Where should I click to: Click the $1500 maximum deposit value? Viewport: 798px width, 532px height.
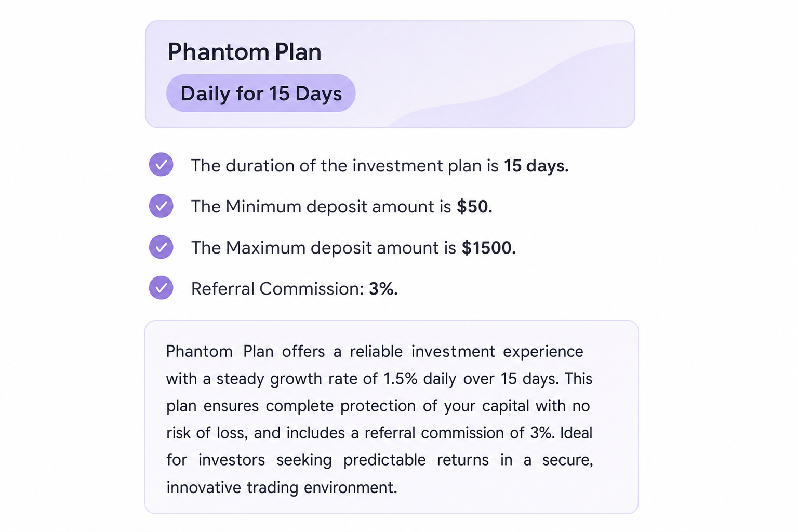tap(488, 248)
